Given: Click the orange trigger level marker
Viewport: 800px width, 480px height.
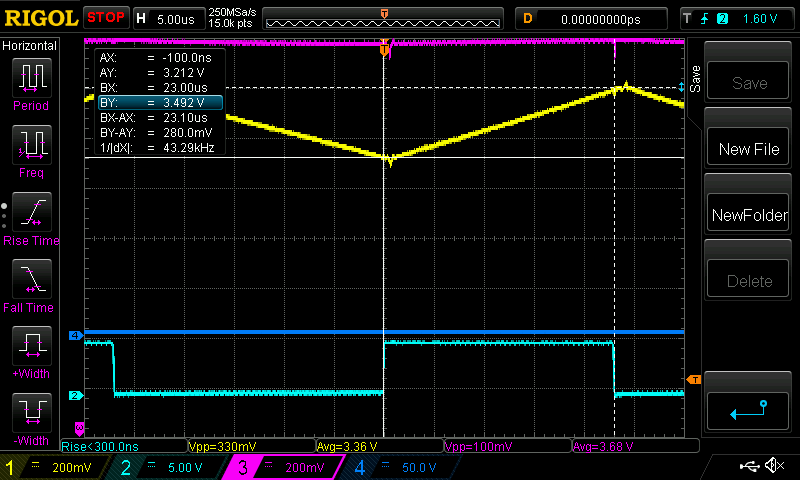Looking at the screenshot, I should point(694,380).
